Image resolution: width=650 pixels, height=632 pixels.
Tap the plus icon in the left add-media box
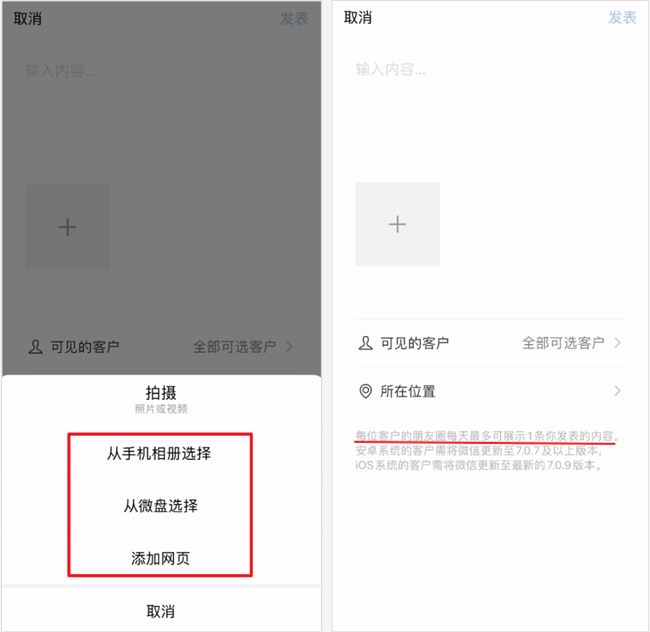point(67,227)
